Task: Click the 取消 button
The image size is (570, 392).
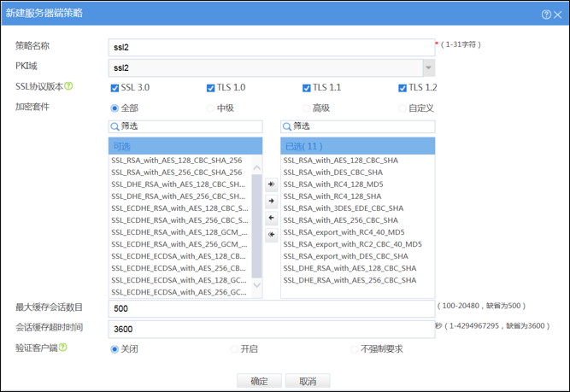Action: click(x=308, y=381)
